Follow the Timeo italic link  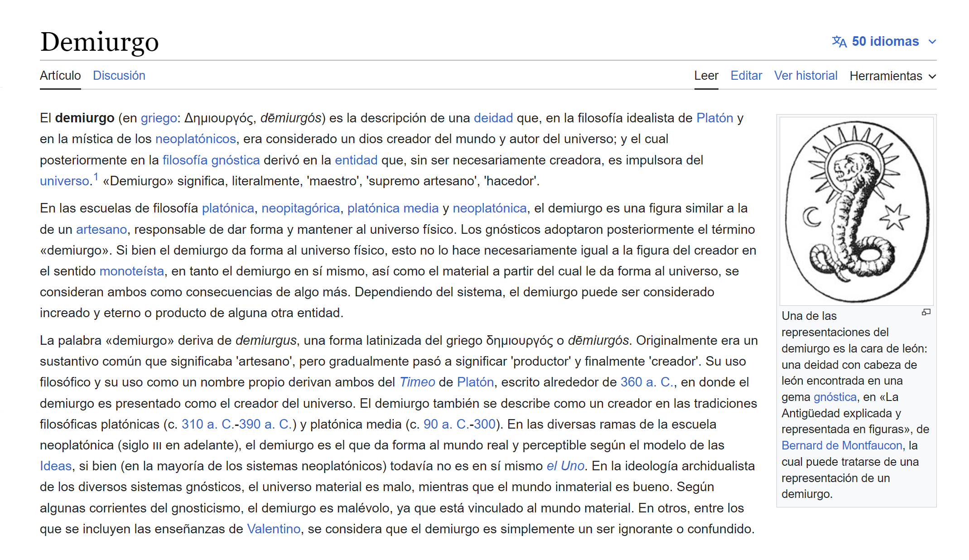tap(417, 382)
